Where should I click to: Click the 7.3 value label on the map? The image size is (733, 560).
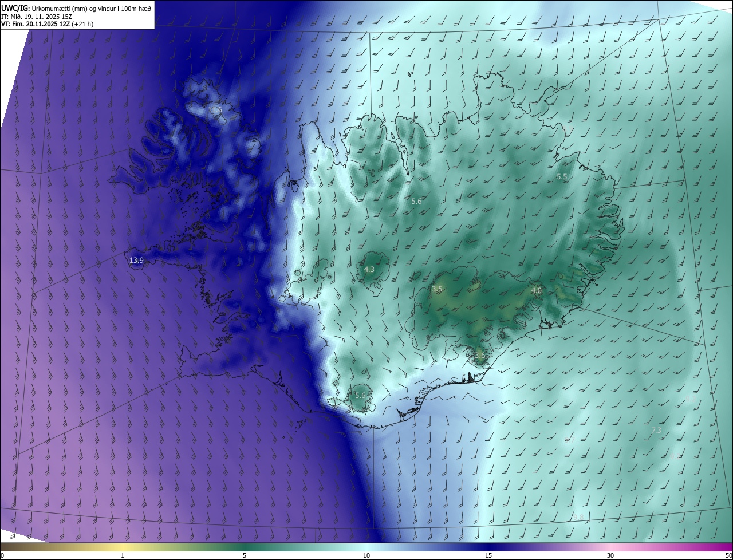[x=656, y=430]
